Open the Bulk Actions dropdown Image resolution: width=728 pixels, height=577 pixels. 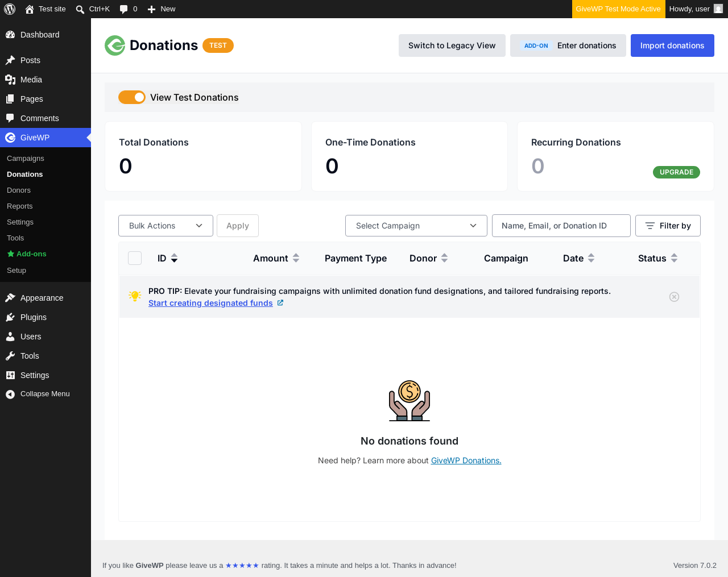tap(166, 226)
